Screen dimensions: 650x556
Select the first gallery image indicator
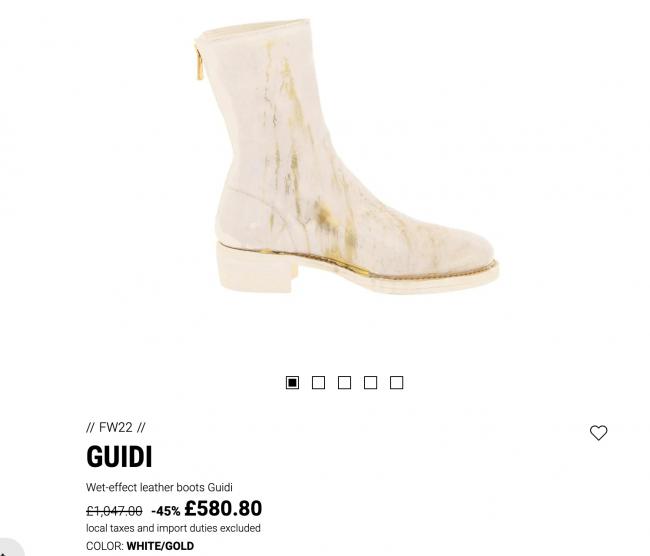point(292,382)
